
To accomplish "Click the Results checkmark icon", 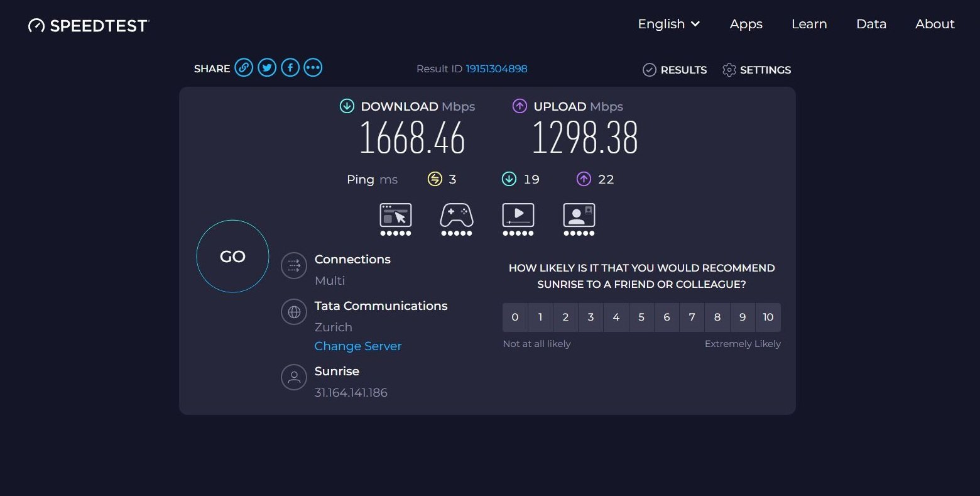I will click(650, 70).
